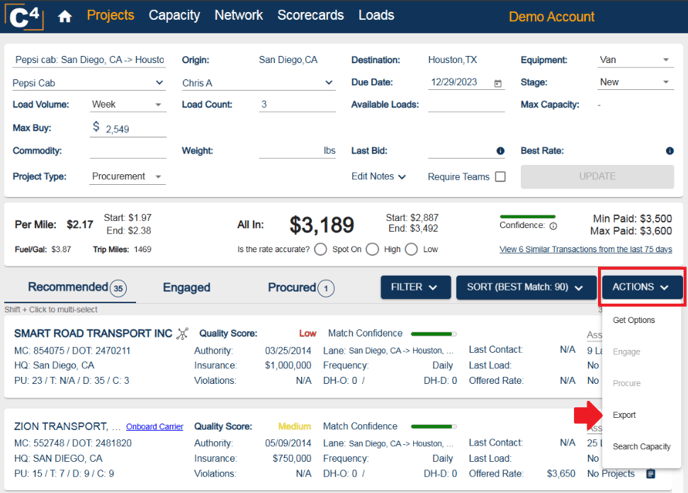
Task: Expand the Equipment Van dropdown
Action: pos(667,60)
